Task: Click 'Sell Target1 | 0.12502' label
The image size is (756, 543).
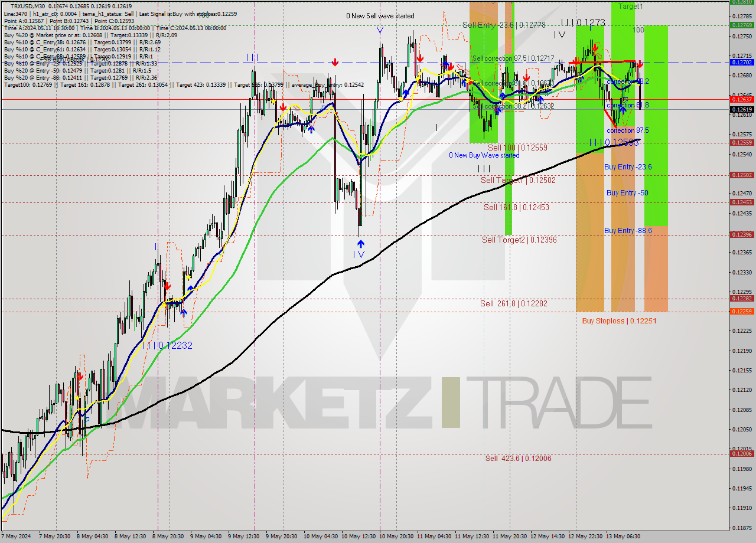Action: [x=518, y=180]
